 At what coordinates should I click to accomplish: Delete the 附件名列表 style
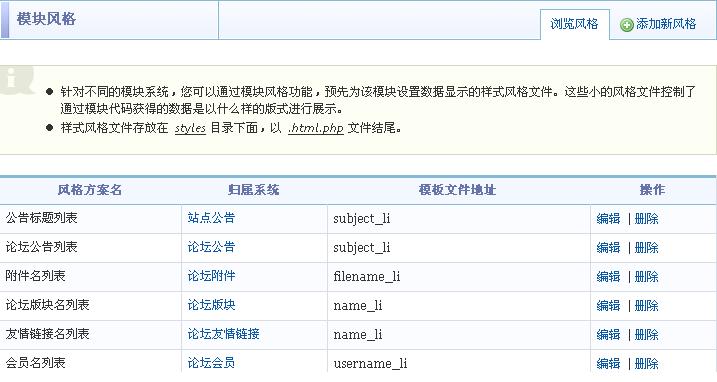pos(647,276)
